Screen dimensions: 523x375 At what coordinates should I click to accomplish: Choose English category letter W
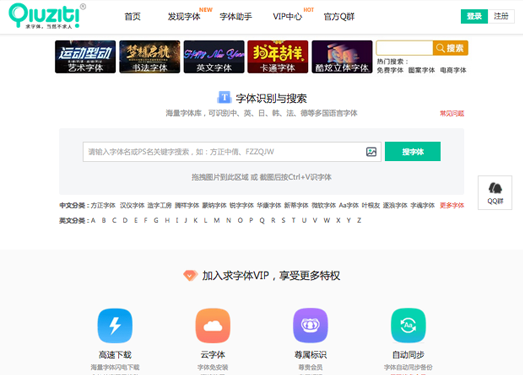(327, 221)
